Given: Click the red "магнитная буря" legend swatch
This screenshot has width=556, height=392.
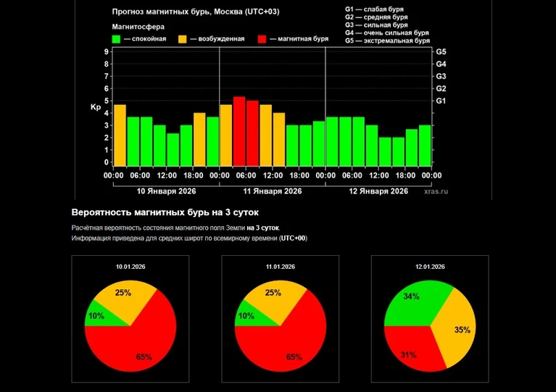Looking at the screenshot, I should pyautogui.click(x=262, y=38).
